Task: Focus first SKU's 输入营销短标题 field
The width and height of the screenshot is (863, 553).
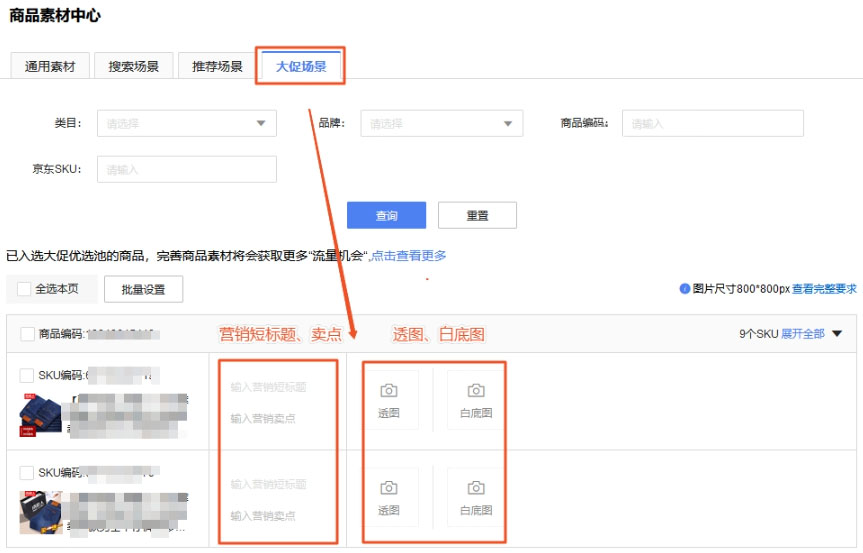Action: [268, 387]
